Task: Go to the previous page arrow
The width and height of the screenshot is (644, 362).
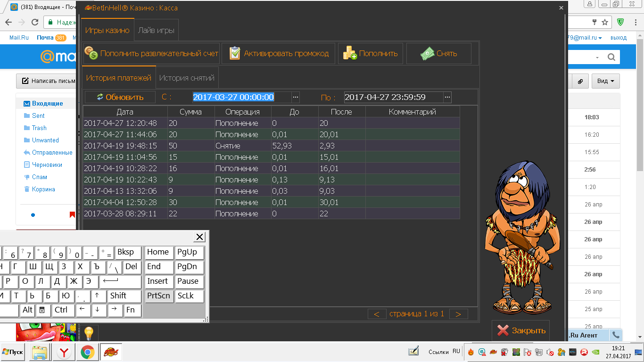Action: click(376, 314)
